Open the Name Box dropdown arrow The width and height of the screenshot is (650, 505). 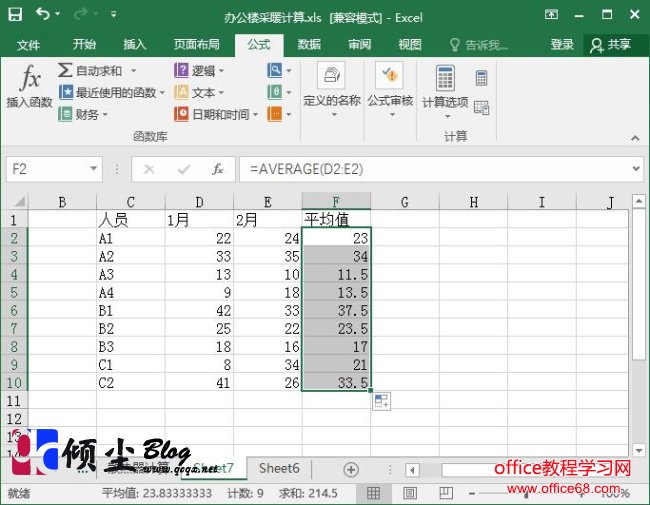tap(94, 169)
